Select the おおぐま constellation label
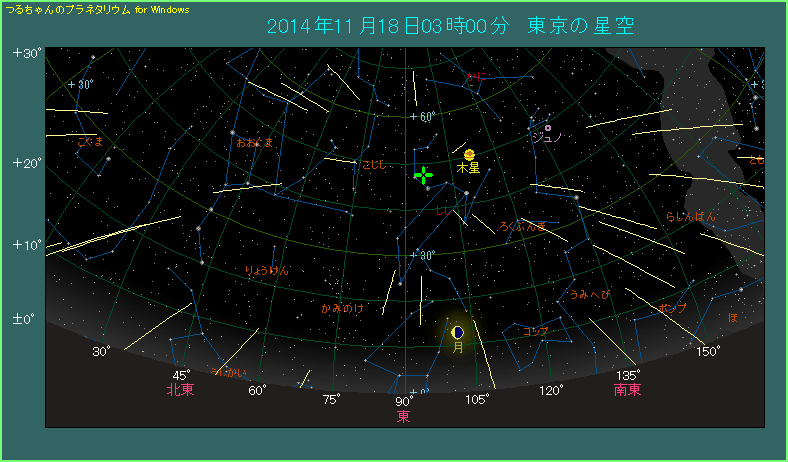The image size is (788, 462). (x=255, y=143)
